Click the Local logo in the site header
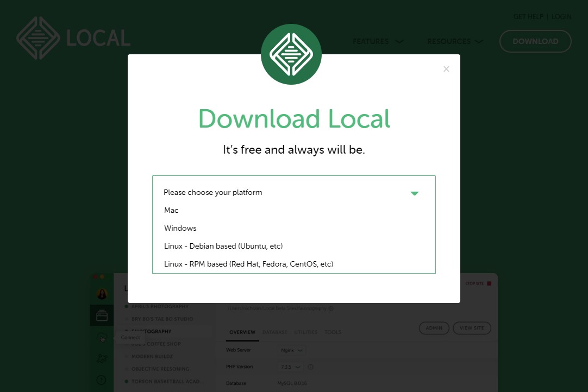This screenshot has width=588, height=392. pos(73,38)
